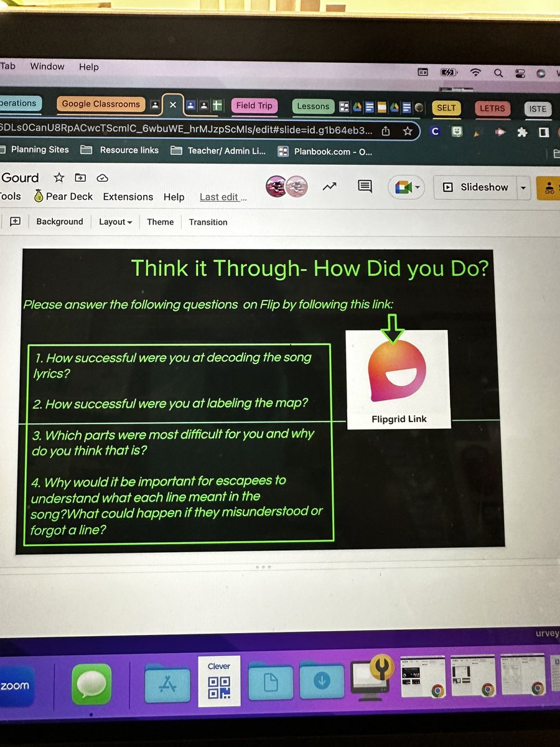Viewport: 560px width, 747px height.
Task: Select question 2 about labeling the map
Action: [x=170, y=403]
